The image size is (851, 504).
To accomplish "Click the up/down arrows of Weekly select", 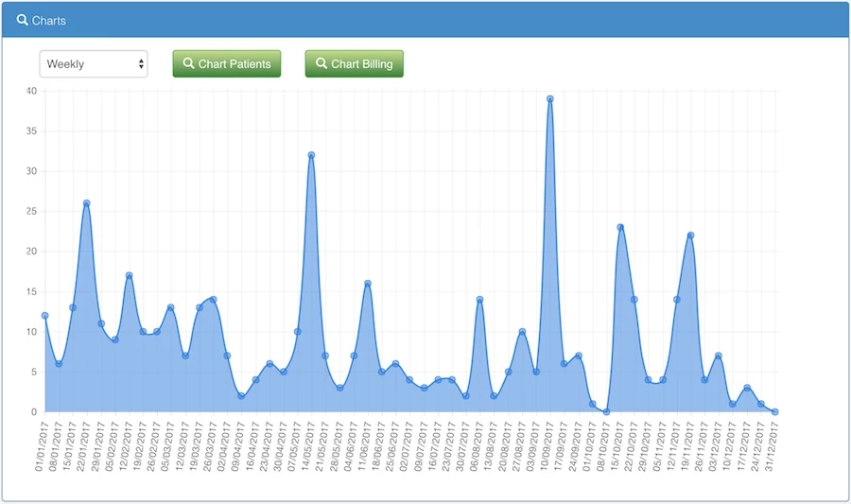I will (x=141, y=64).
